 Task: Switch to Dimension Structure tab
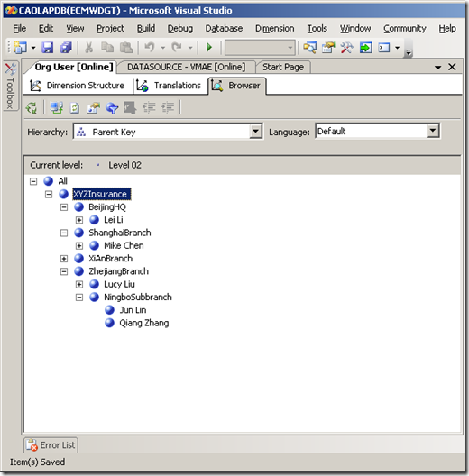(78, 86)
